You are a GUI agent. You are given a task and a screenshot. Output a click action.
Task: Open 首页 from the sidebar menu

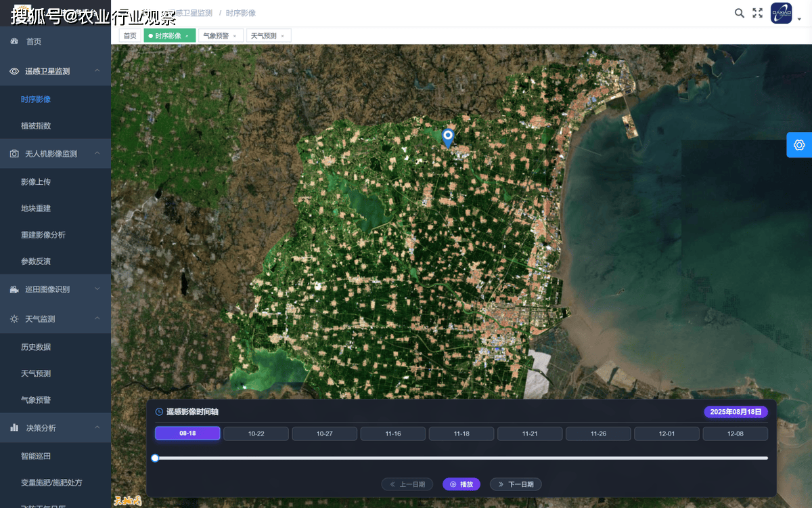tap(34, 42)
